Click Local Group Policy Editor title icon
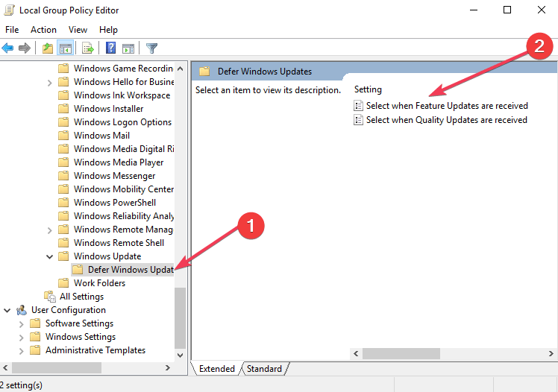 pos(9,10)
